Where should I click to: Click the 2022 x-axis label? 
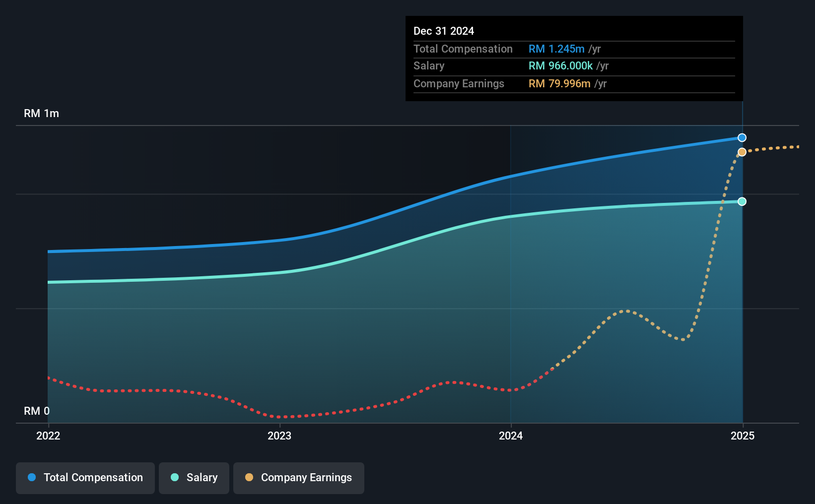click(48, 436)
